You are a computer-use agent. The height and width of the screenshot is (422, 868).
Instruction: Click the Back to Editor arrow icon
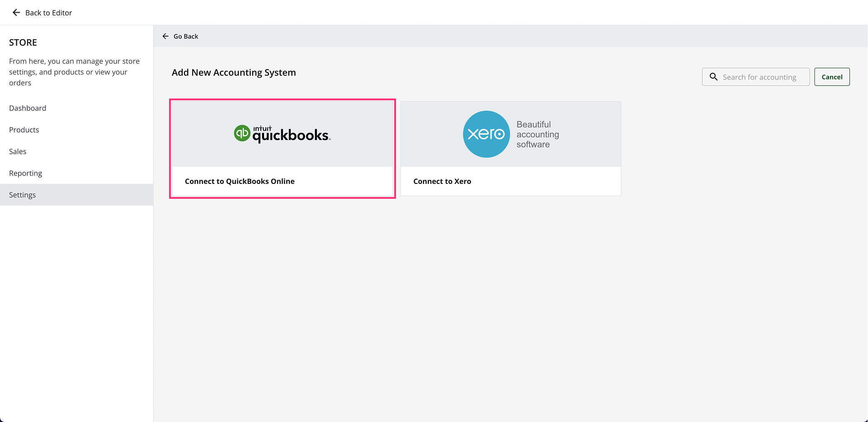click(16, 13)
